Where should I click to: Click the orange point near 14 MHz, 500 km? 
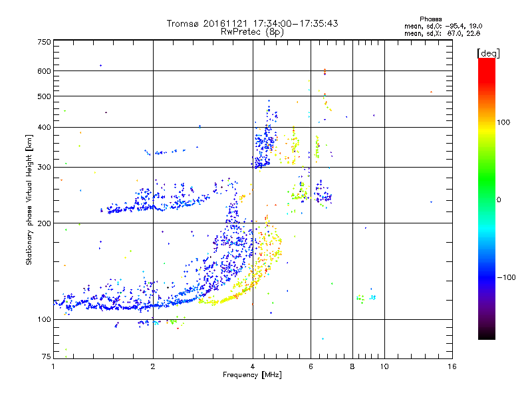[x=431, y=92]
